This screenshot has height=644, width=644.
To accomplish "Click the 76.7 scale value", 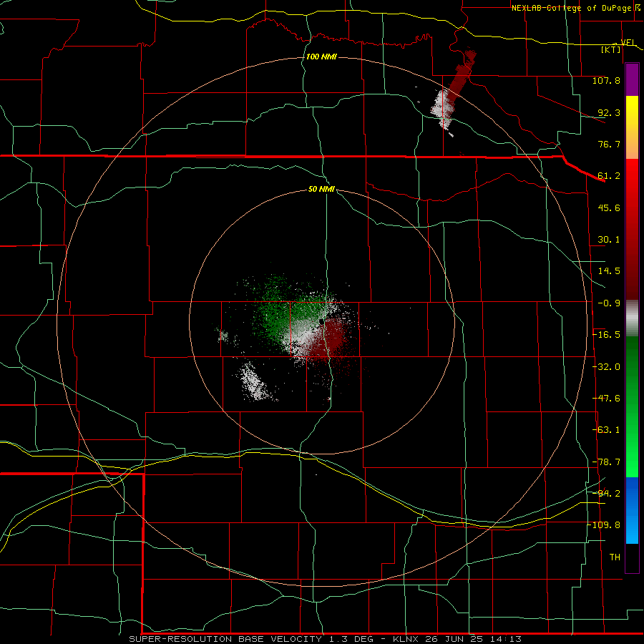I will point(609,144).
